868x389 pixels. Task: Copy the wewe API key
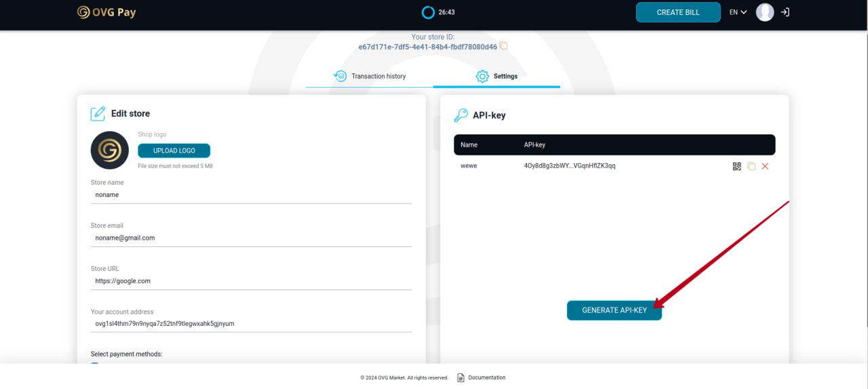point(751,166)
